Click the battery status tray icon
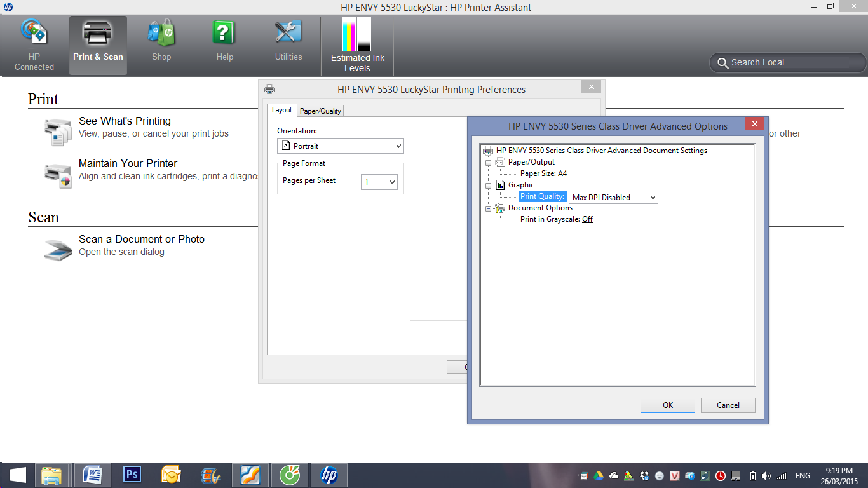The height and width of the screenshot is (488, 868). pyautogui.click(x=753, y=476)
